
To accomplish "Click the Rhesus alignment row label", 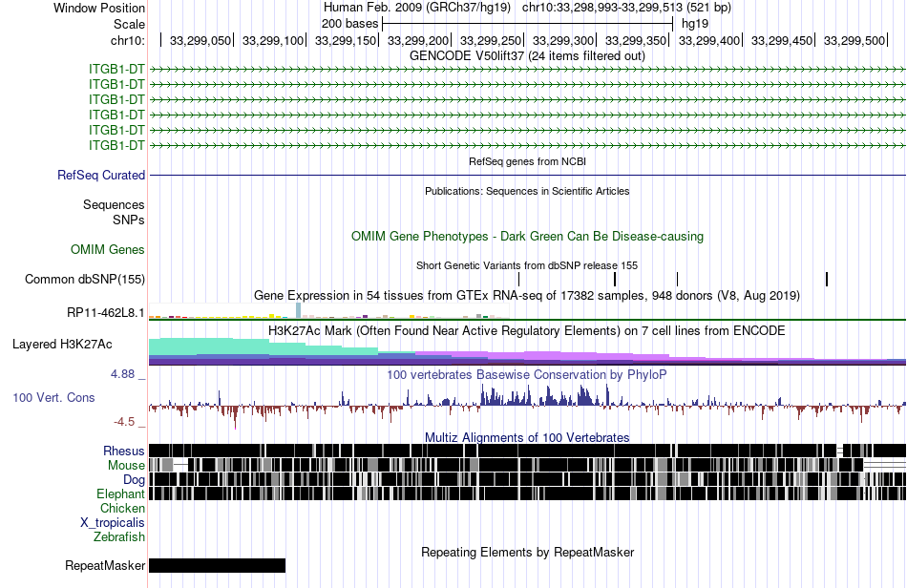I will tap(124, 451).
